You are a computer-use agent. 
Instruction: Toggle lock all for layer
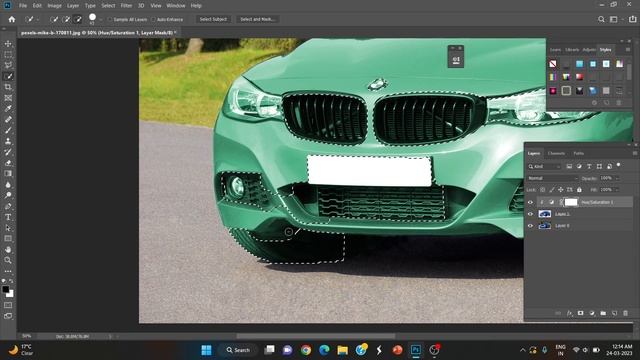click(579, 190)
